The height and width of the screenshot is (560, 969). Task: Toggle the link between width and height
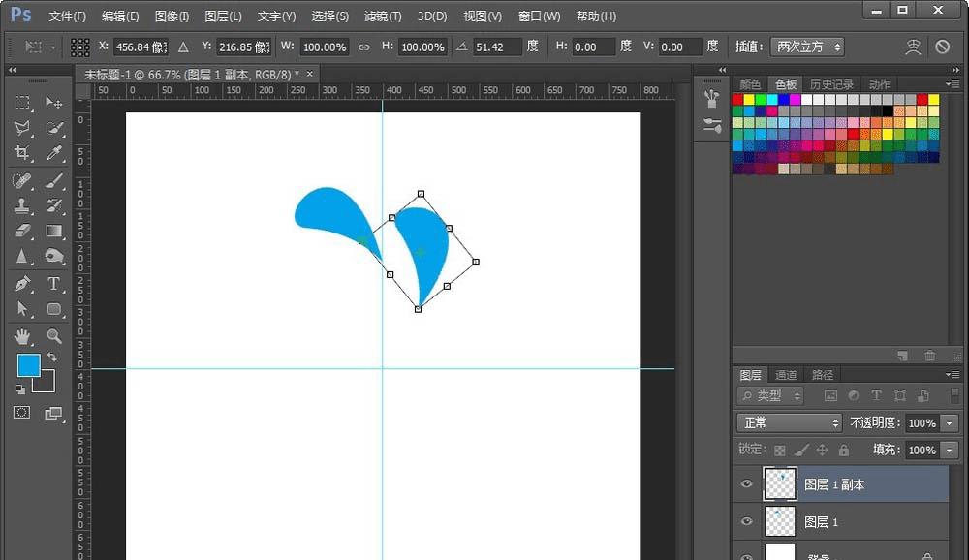(x=364, y=47)
